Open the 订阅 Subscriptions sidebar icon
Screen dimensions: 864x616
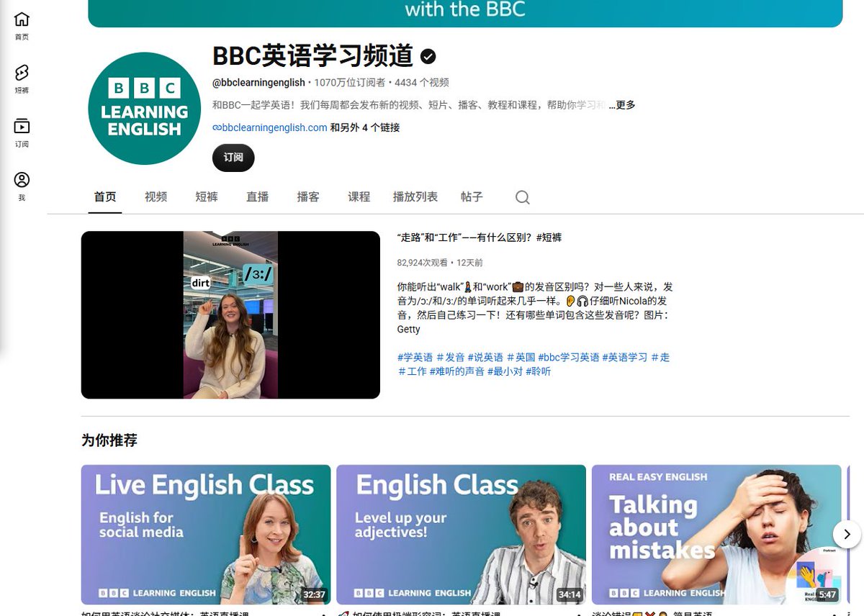coord(22,133)
